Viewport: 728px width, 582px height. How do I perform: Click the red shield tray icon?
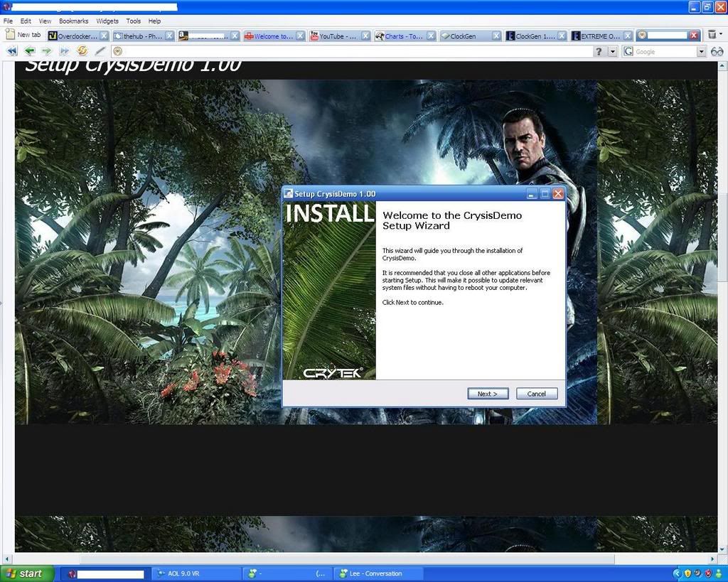pyautogui.click(x=709, y=573)
